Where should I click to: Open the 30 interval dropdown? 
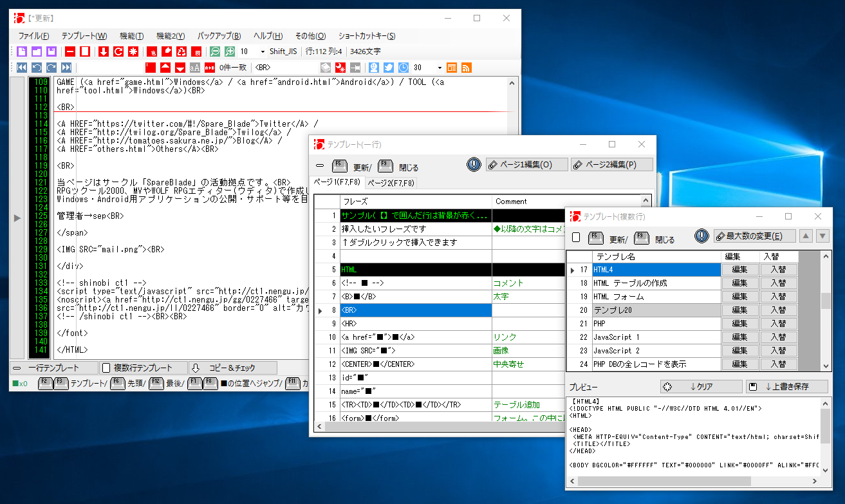[x=440, y=67]
